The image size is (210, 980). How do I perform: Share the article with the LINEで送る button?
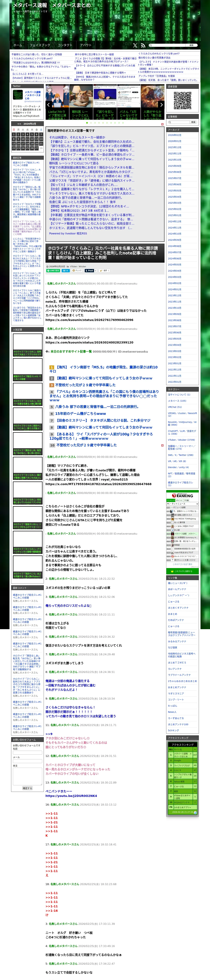(x=53, y=270)
